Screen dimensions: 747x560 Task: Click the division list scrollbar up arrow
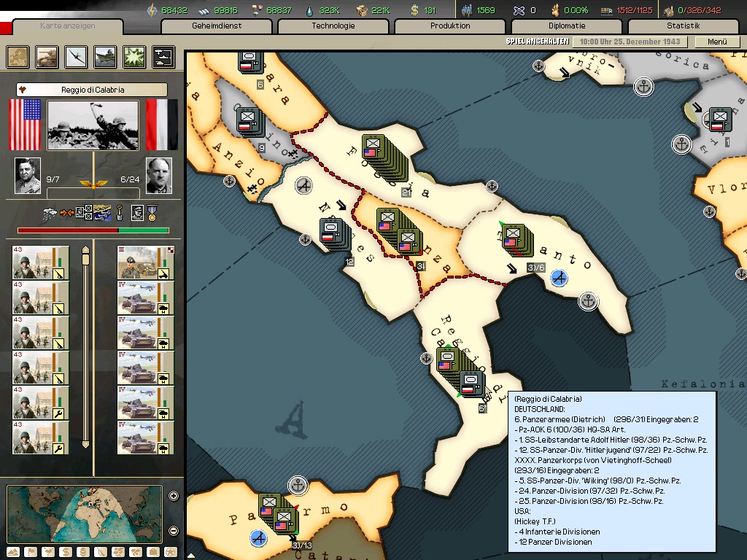coord(86,249)
